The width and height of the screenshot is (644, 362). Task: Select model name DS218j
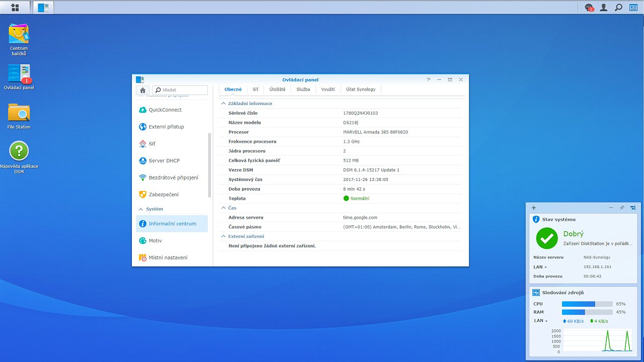[351, 123]
